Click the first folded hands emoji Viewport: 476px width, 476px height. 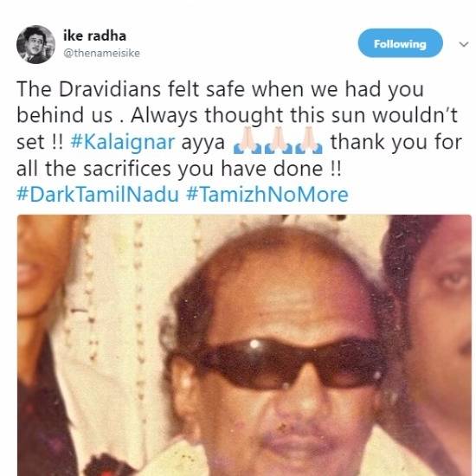click(248, 141)
